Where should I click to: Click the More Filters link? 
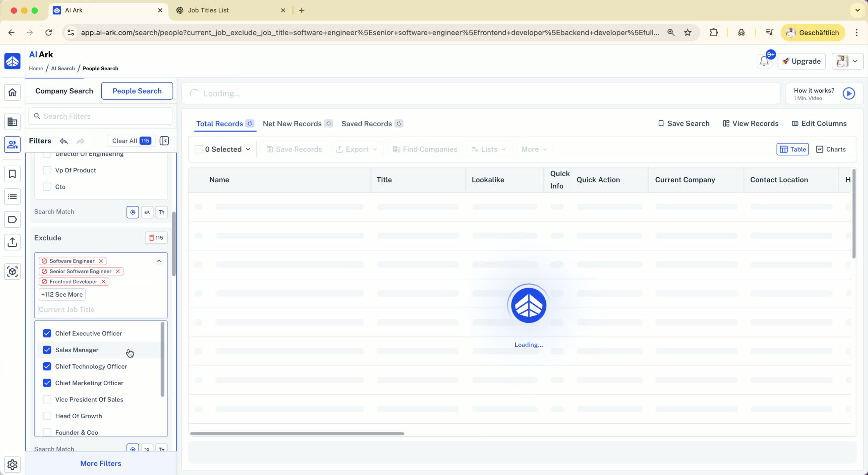pos(100,463)
